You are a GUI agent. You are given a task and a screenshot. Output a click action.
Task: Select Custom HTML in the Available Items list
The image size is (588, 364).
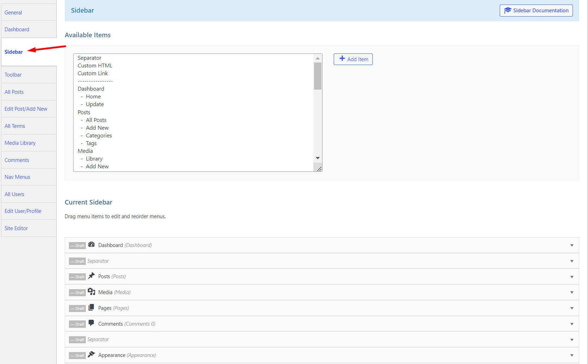[95, 65]
